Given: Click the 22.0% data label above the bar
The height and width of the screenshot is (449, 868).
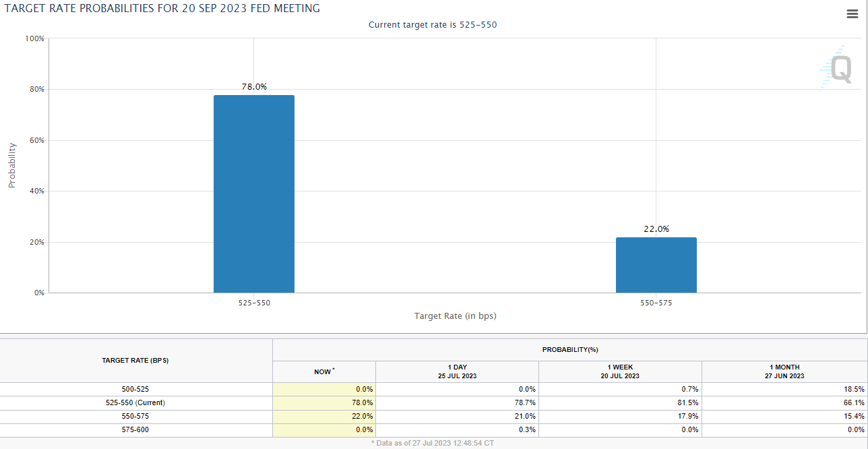Looking at the screenshot, I should [656, 229].
